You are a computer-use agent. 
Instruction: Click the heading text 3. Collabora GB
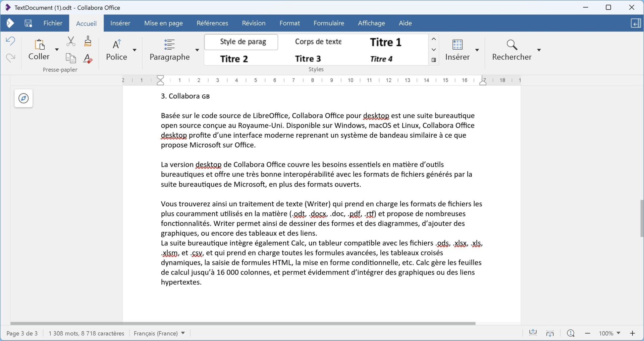[185, 96]
